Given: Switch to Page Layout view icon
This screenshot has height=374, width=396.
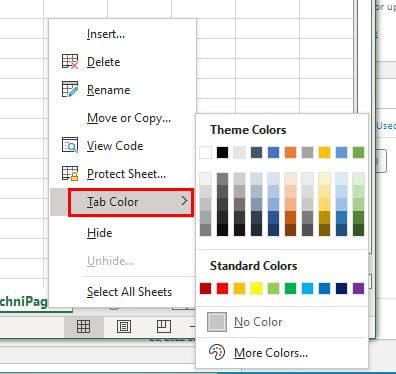Looking at the screenshot, I should point(124,326).
